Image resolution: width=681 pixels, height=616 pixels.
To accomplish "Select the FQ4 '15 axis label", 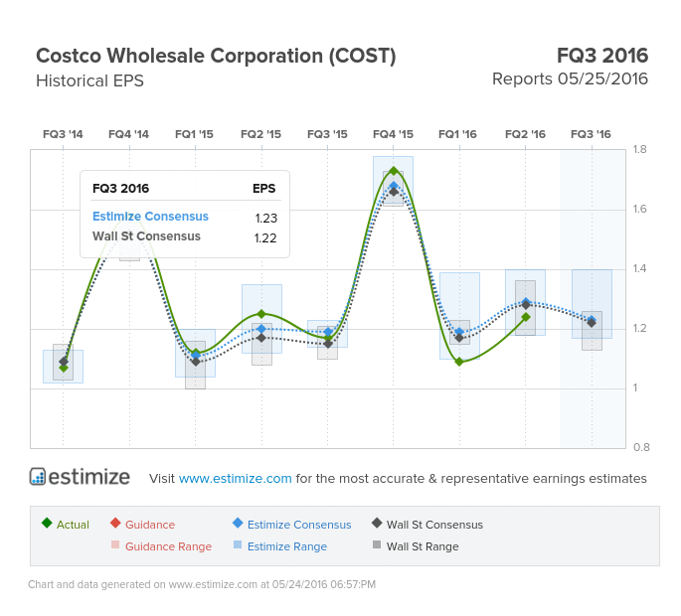I will pos(393,134).
